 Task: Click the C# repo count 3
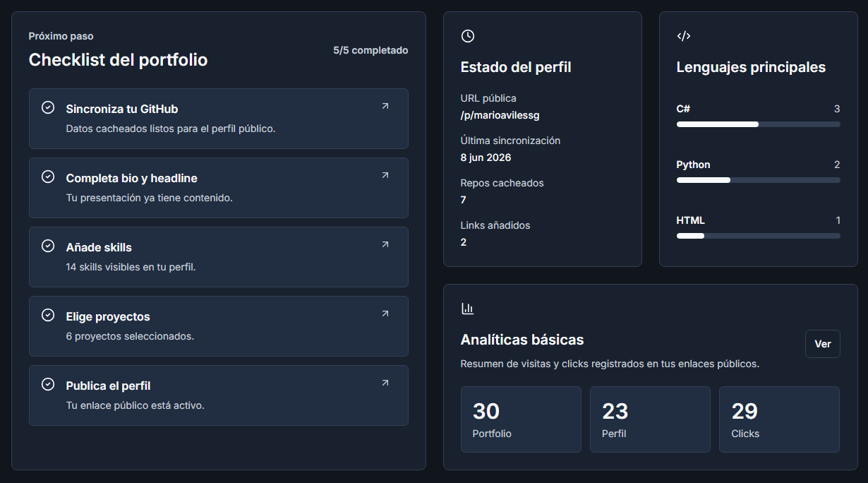click(837, 109)
